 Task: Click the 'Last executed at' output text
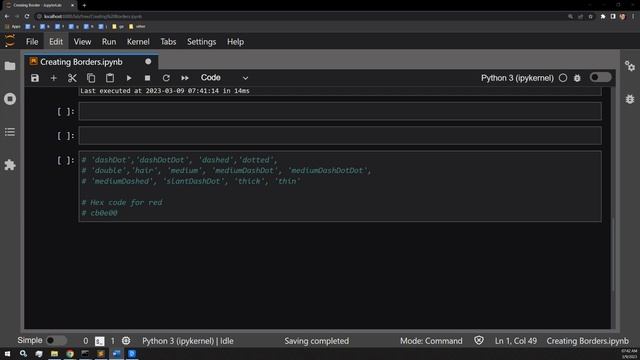(x=164, y=91)
